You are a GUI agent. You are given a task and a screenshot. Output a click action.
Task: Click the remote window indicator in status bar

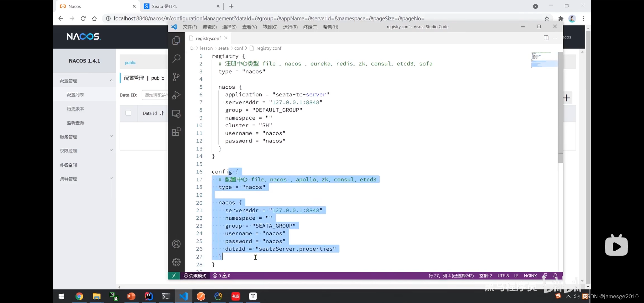(x=174, y=276)
